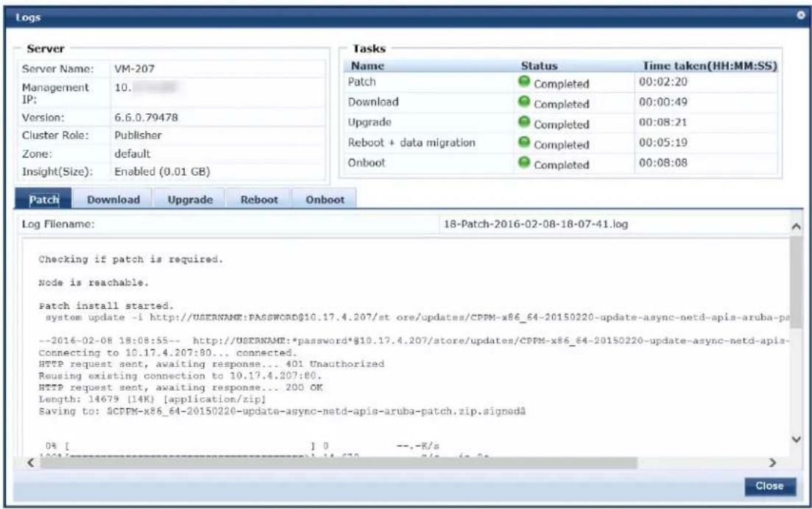The width and height of the screenshot is (812, 509).
Task: Click green status icon for Reboot + data migration
Action: coord(524,142)
